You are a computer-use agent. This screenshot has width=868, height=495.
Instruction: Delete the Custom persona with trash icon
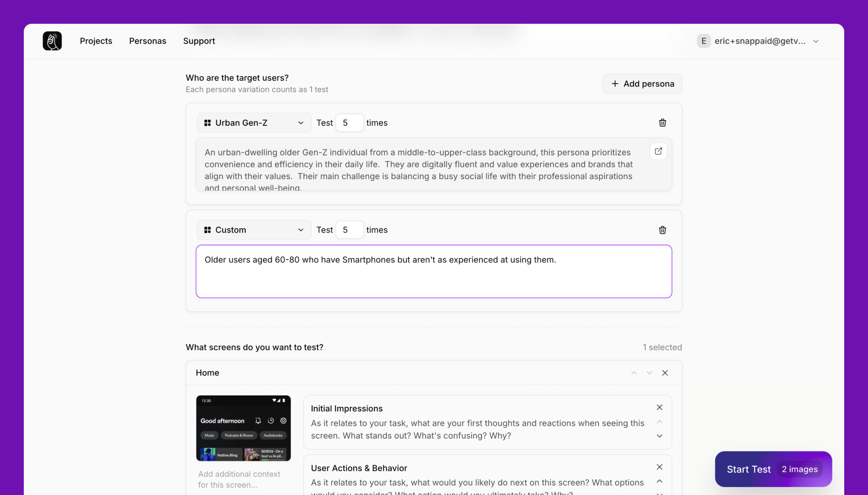point(662,230)
